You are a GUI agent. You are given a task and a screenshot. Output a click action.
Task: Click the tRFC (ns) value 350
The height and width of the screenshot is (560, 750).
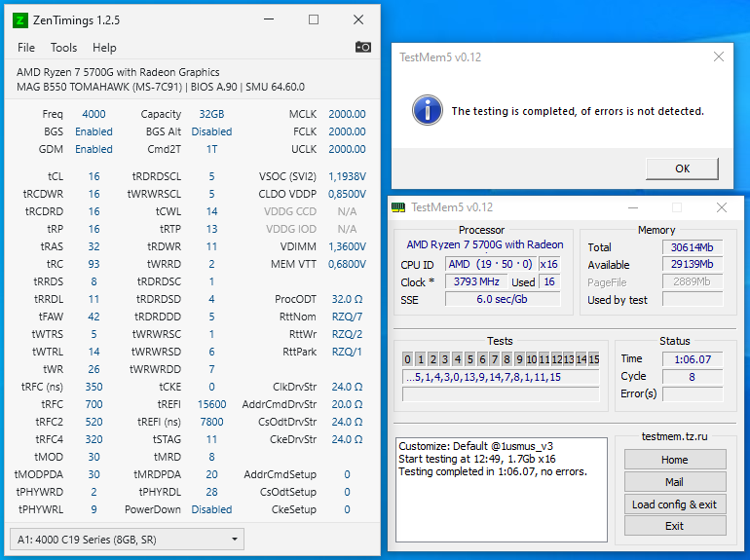(x=94, y=387)
